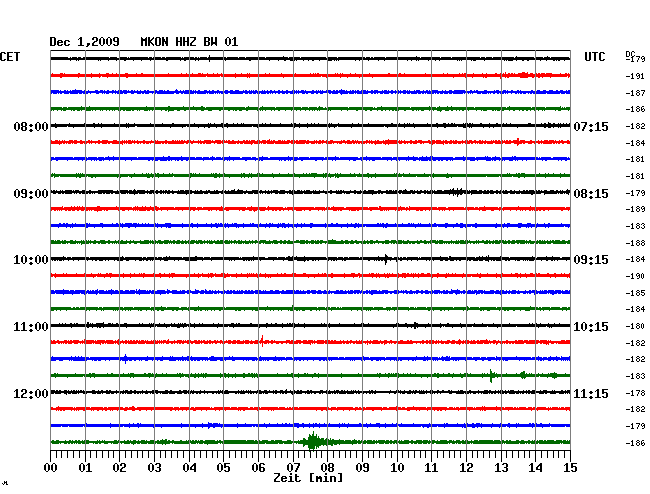The height and width of the screenshot is (494, 650).
Task: Click the '10' minute axis label
Action: (397, 468)
